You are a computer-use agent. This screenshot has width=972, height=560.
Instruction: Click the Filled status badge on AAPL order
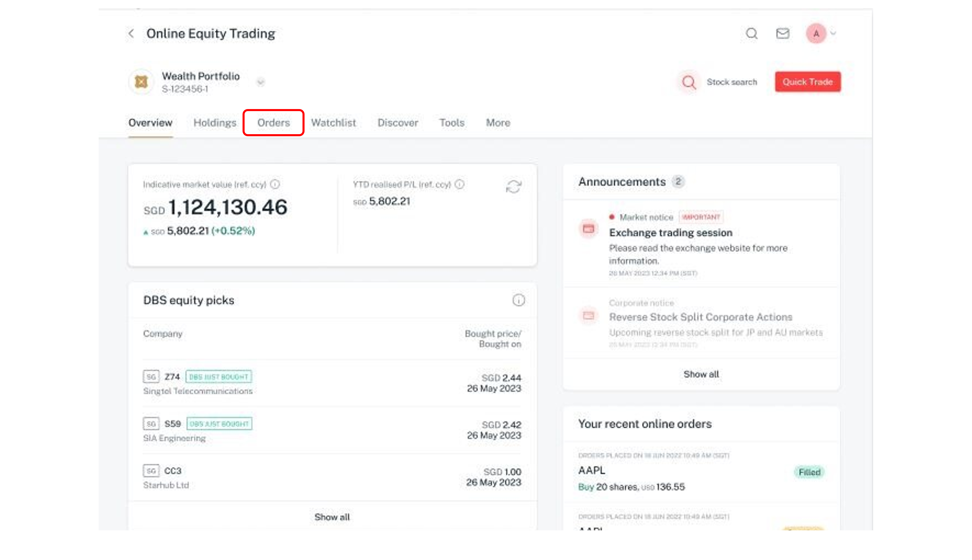click(x=809, y=472)
